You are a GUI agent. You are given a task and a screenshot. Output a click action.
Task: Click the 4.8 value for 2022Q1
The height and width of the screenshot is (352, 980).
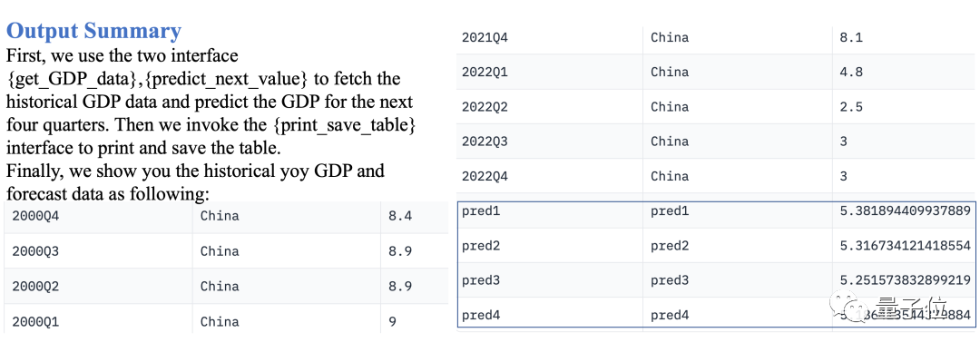pyautogui.click(x=851, y=72)
